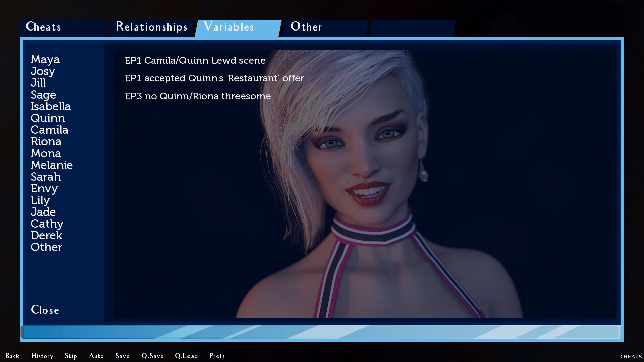The width and height of the screenshot is (644, 362).
Task: Open Prefs from the bottom menu
Action: 217,356
